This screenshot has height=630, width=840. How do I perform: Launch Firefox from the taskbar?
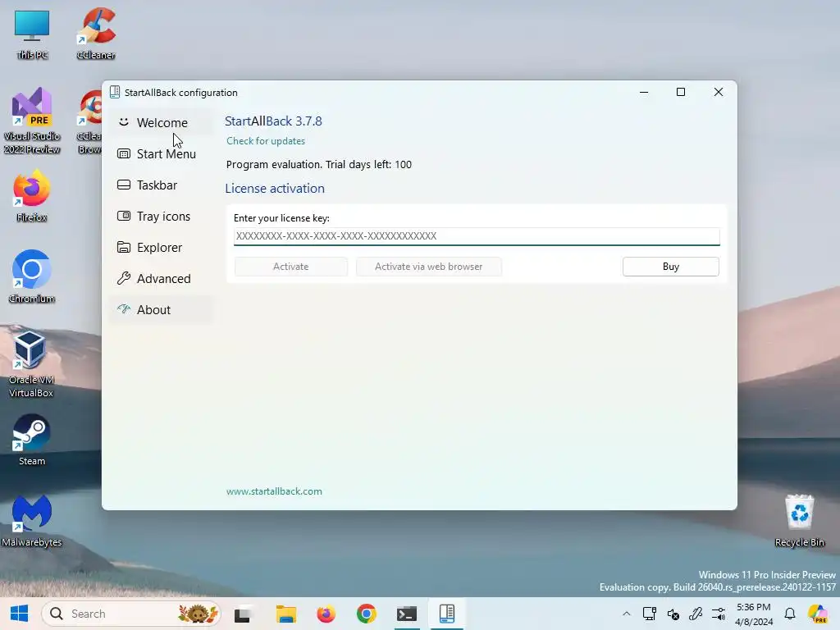(326, 614)
